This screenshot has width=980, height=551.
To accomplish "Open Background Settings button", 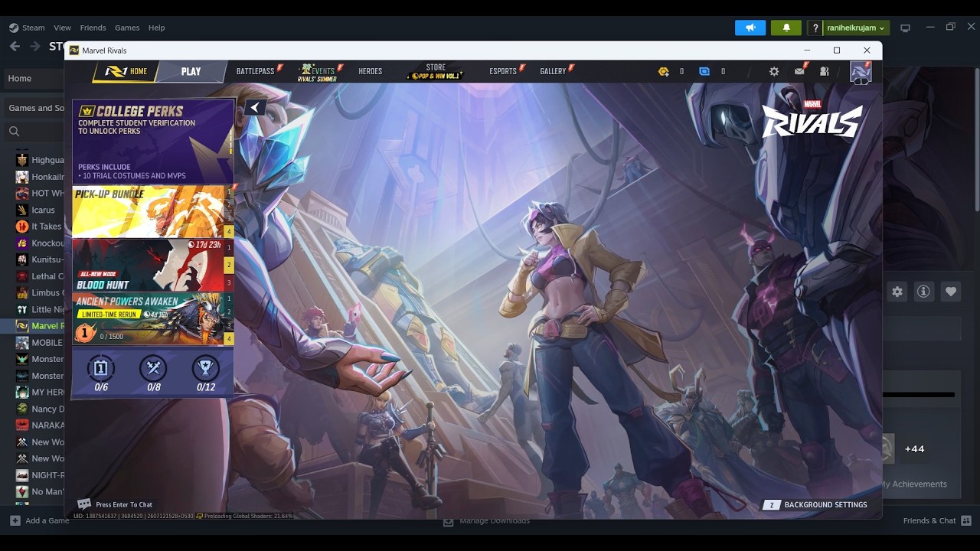I will point(815,504).
